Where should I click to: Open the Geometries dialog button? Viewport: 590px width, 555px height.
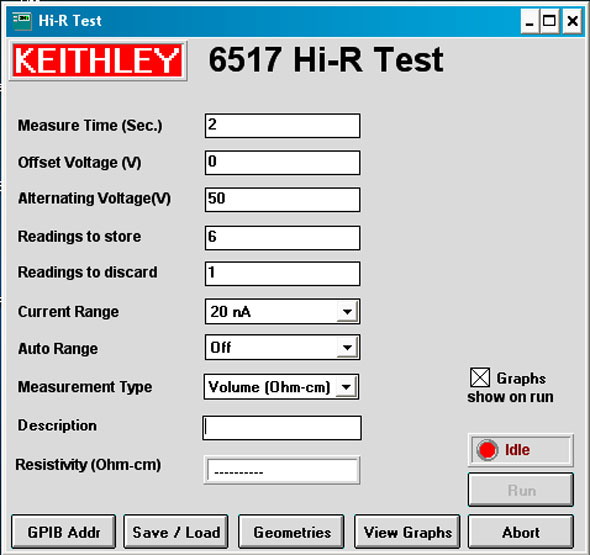291,532
